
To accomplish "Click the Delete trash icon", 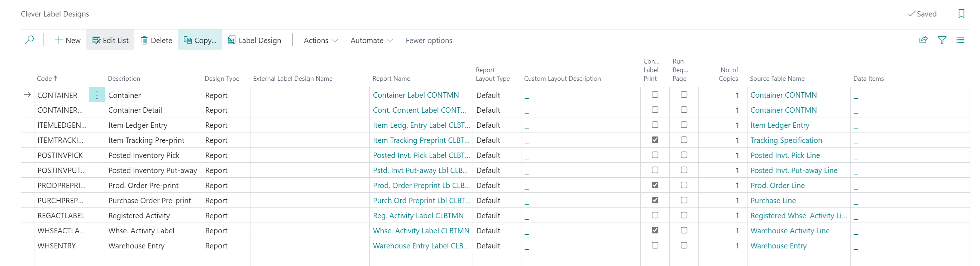I will click(x=144, y=41).
